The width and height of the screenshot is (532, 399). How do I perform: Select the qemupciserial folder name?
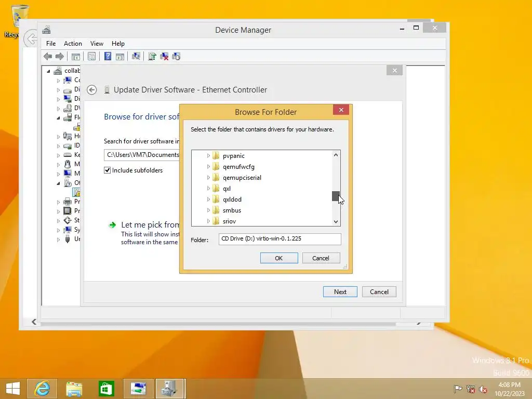pos(242,178)
